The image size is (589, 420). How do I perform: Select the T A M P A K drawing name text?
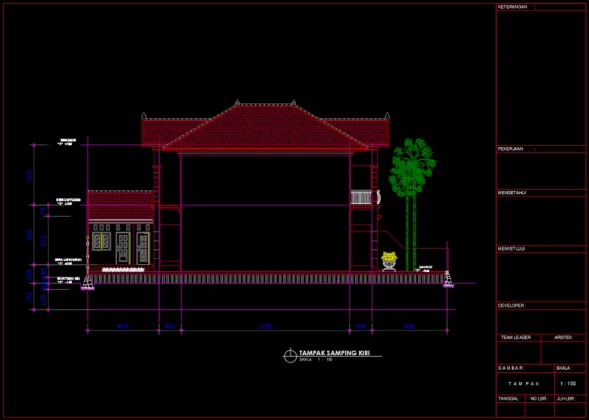coord(524,384)
